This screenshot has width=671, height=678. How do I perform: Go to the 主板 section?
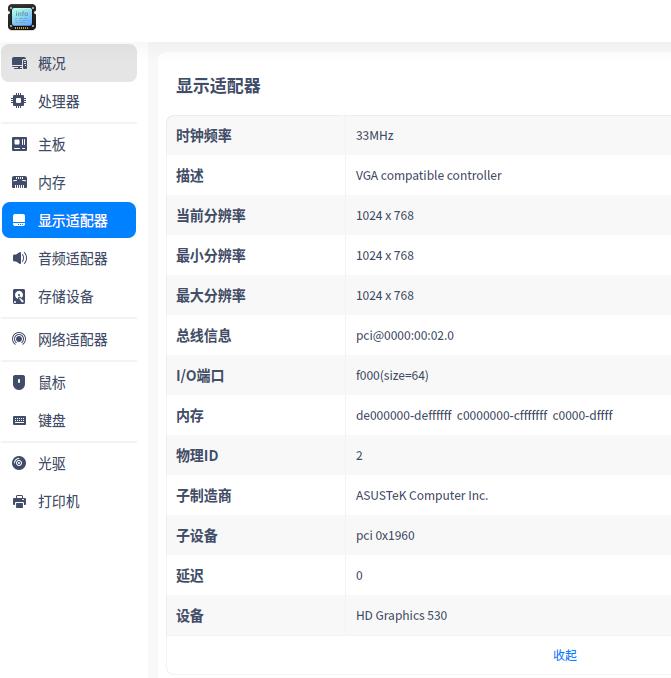pyautogui.click(x=69, y=144)
